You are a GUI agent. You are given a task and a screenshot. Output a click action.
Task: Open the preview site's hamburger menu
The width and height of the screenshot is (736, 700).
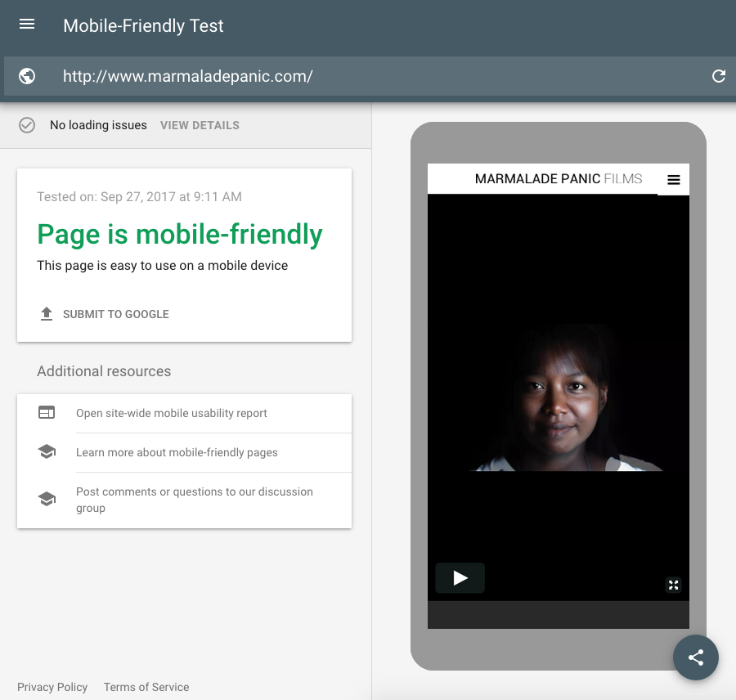point(674,179)
